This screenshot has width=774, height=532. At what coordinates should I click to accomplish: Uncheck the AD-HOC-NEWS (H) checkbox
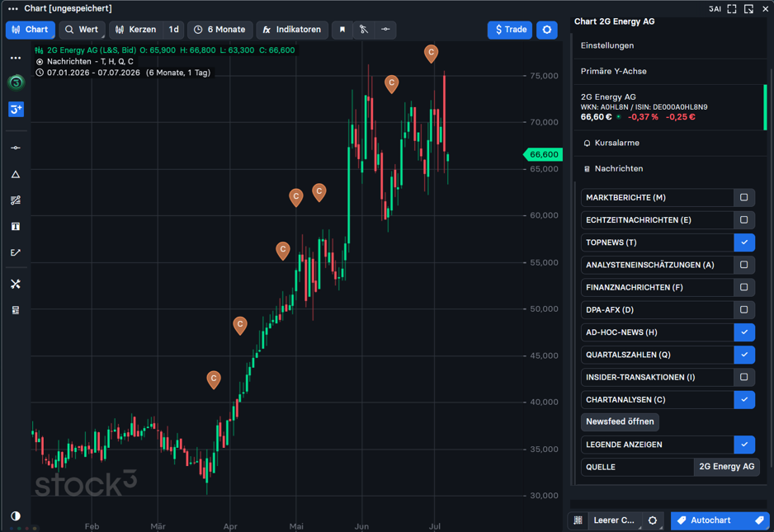coord(744,332)
